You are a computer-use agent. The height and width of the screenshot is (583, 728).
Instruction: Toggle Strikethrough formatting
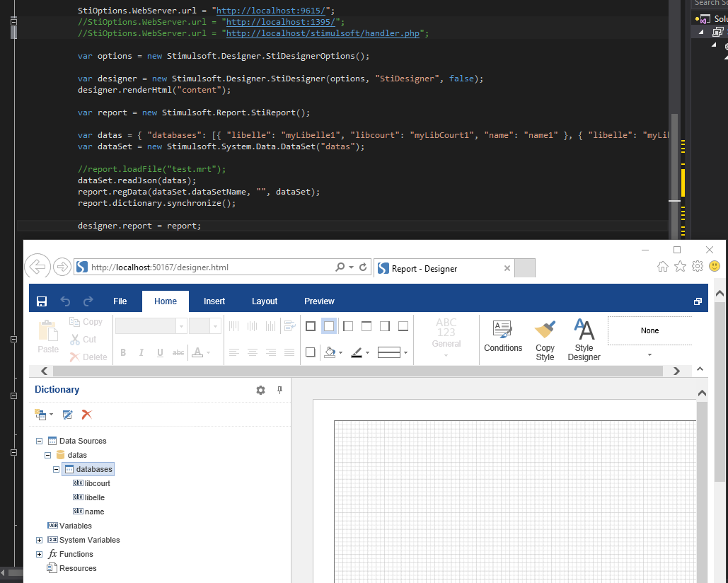click(178, 353)
